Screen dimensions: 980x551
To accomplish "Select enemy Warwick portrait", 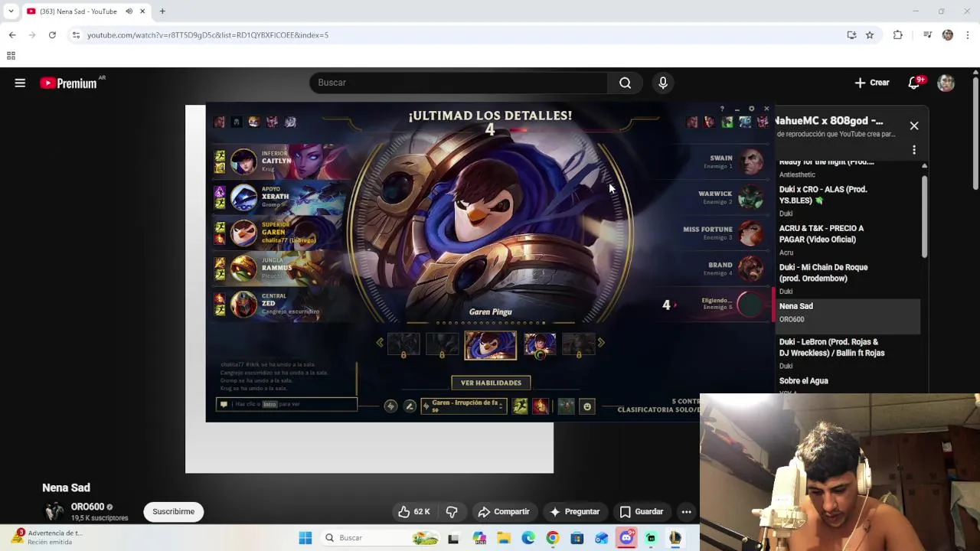I will coord(751,197).
